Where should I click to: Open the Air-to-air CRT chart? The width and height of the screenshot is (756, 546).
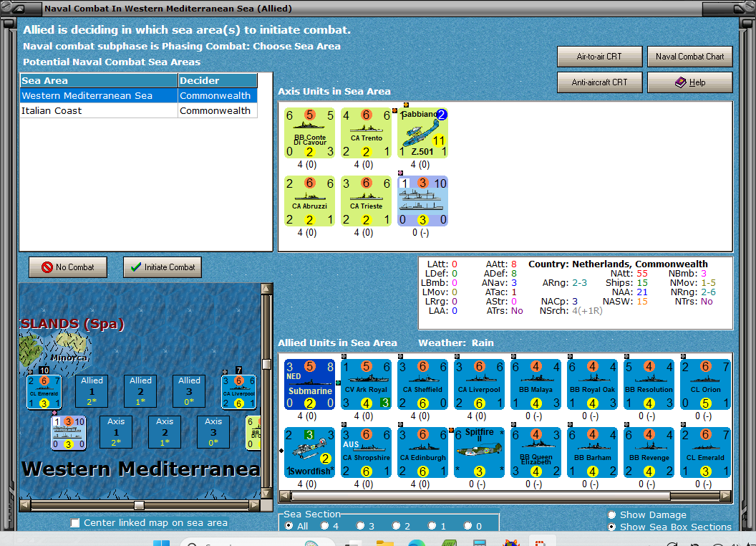(x=599, y=57)
